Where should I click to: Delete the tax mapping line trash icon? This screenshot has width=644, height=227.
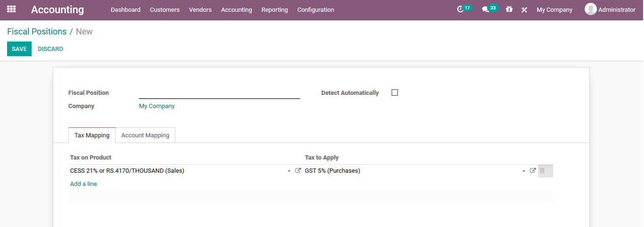(542, 171)
